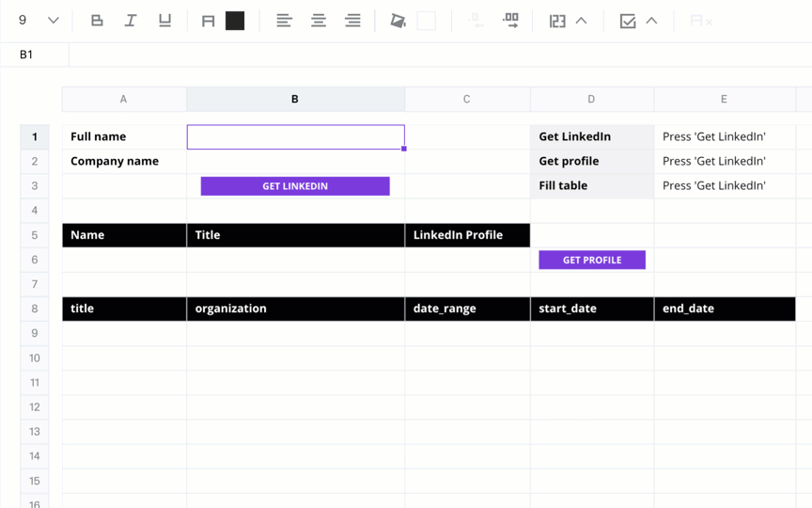
Task: Click the font size value 9
Action: pyautogui.click(x=23, y=20)
